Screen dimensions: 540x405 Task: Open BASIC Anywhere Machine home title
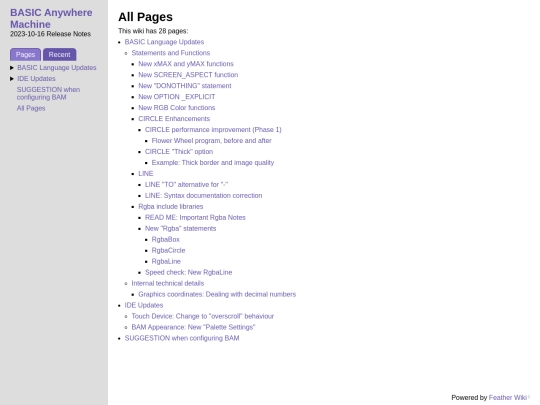click(51, 18)
